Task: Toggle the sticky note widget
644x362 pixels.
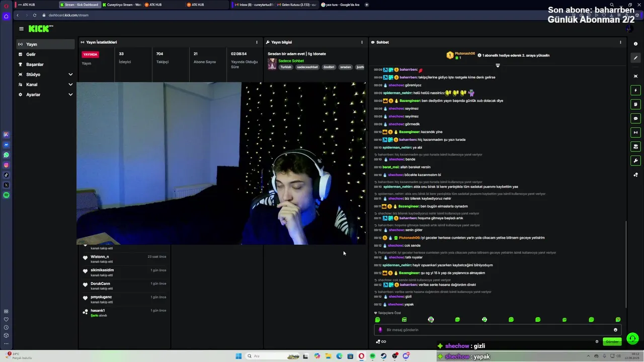Action: pyautogui.click(x=635, y=105)
